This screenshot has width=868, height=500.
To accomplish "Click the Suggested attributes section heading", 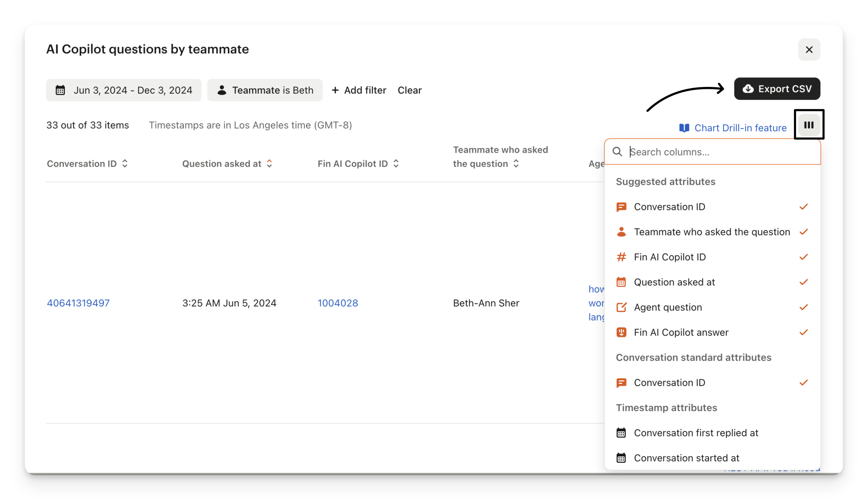I will coord(665,182).
